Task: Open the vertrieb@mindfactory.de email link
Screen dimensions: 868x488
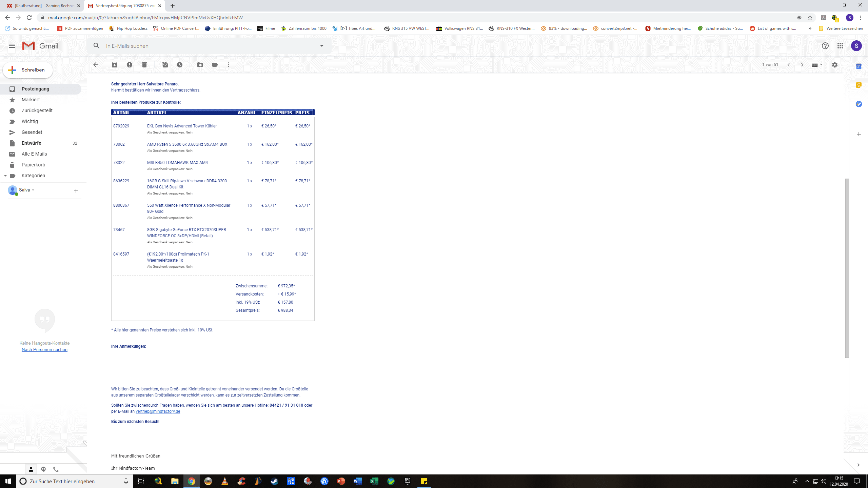Action: (158, 411)
